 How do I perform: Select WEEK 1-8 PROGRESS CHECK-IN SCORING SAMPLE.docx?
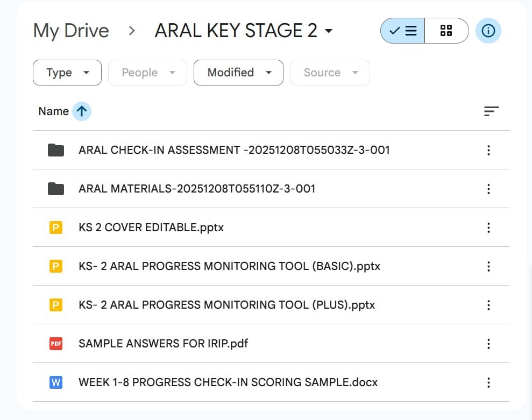(x=228, y=382)
